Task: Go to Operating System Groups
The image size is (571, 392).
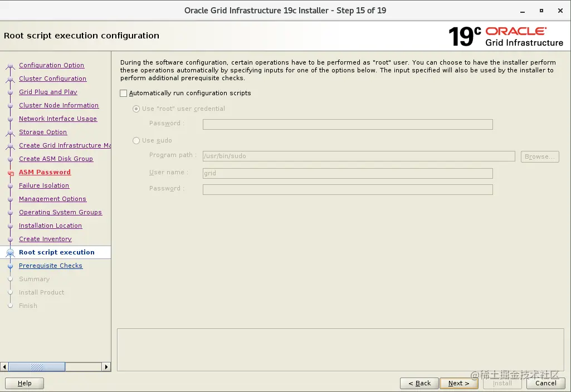Action: tap(60, 212)
